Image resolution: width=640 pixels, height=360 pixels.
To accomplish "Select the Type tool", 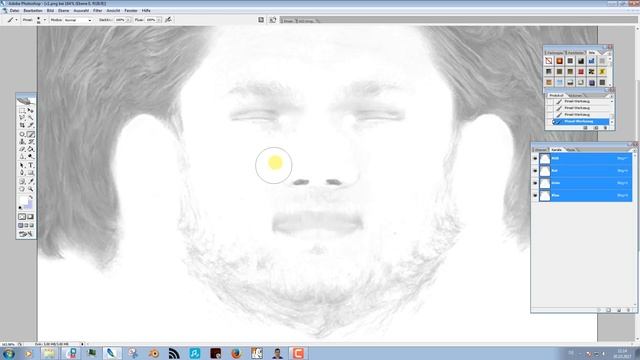I will coord(31,165).
